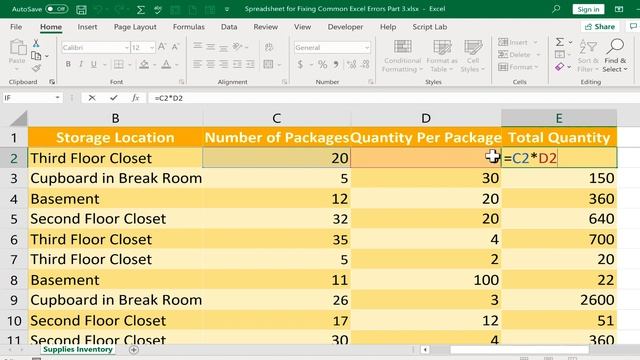
Task: Apply Comma Style format
Action: point(336,64)
